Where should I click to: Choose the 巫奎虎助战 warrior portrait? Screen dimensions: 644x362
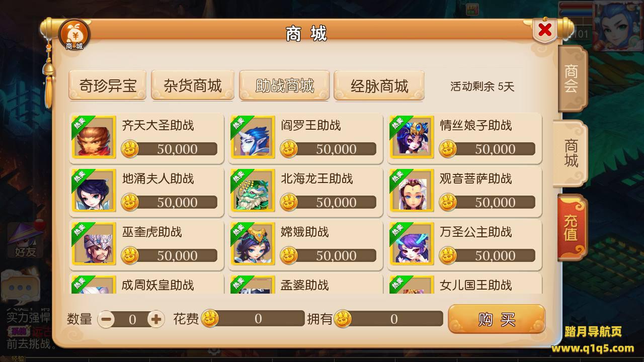pos(94,244)
